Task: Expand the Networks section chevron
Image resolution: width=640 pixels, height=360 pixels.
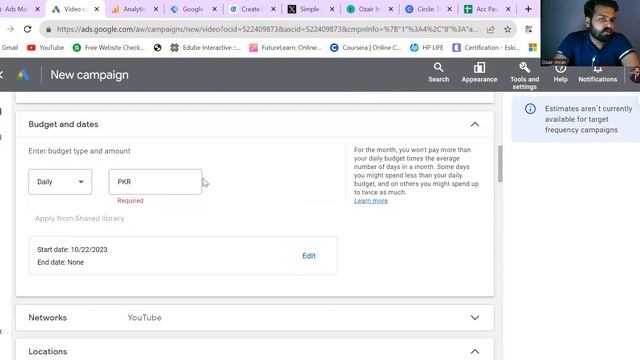Action: 475,318
